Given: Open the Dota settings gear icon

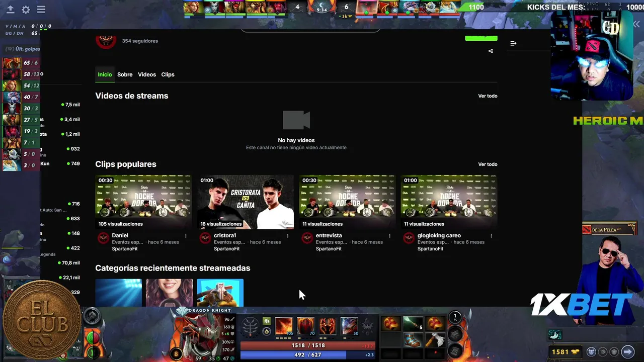Looking at the screenshot, I should click(26, 10).
